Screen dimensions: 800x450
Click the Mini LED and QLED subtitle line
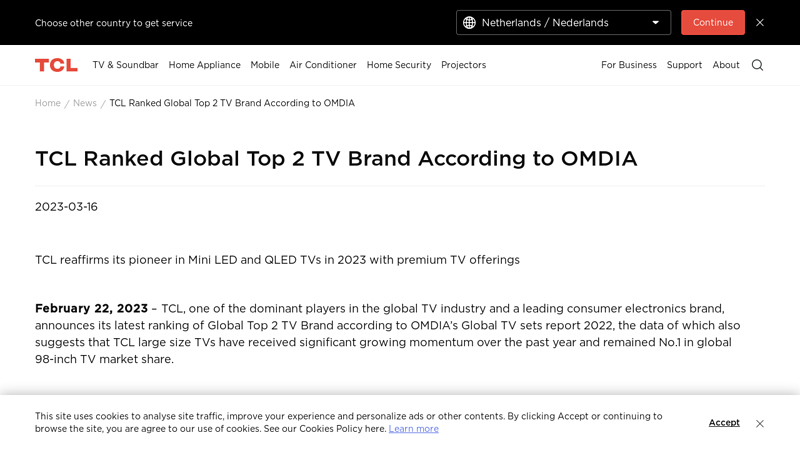point(277,260)
